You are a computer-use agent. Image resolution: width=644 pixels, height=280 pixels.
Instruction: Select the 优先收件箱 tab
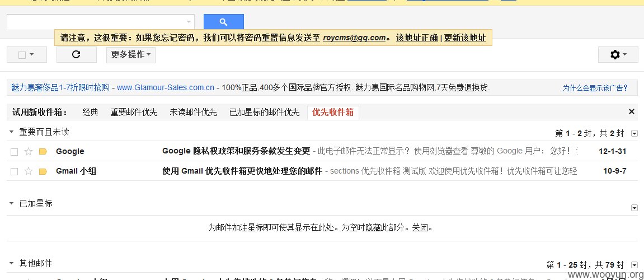click(x=333, y=112)
